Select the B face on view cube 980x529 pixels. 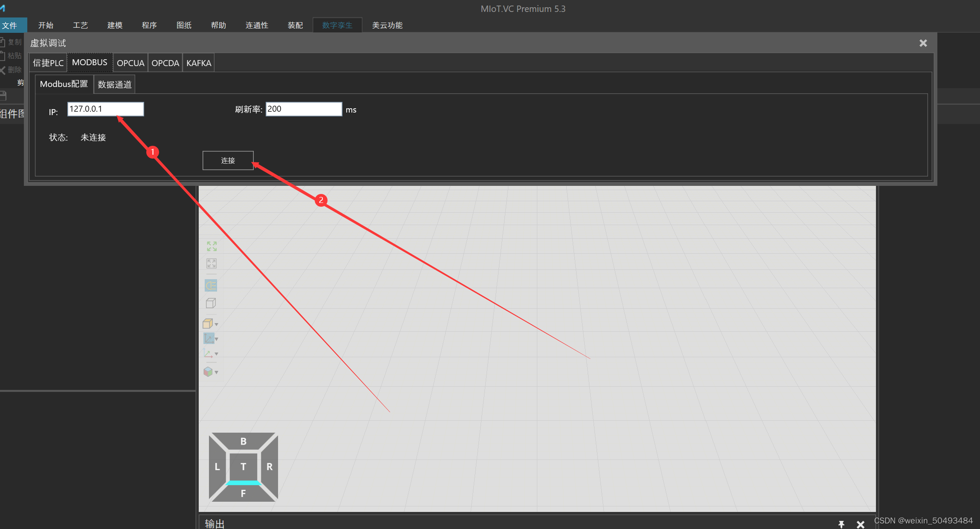click(243, 441)
